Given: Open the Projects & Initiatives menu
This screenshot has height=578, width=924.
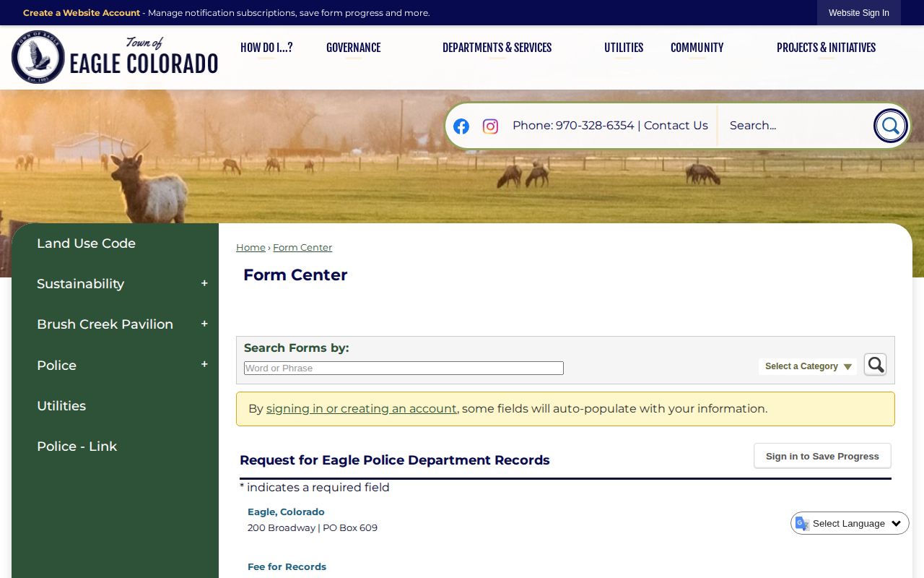Looking at the screenshot, I should (x=827, y=48).
